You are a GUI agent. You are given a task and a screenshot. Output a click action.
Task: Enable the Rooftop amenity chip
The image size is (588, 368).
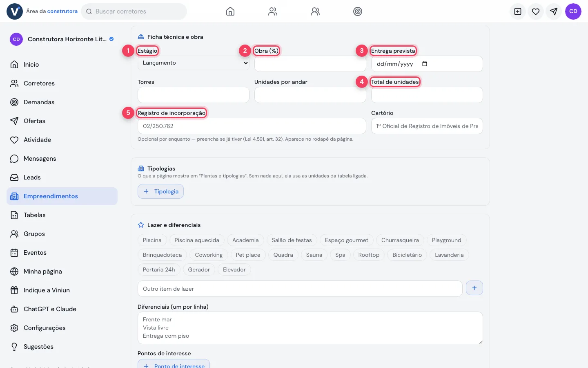(x=369, y=255)
